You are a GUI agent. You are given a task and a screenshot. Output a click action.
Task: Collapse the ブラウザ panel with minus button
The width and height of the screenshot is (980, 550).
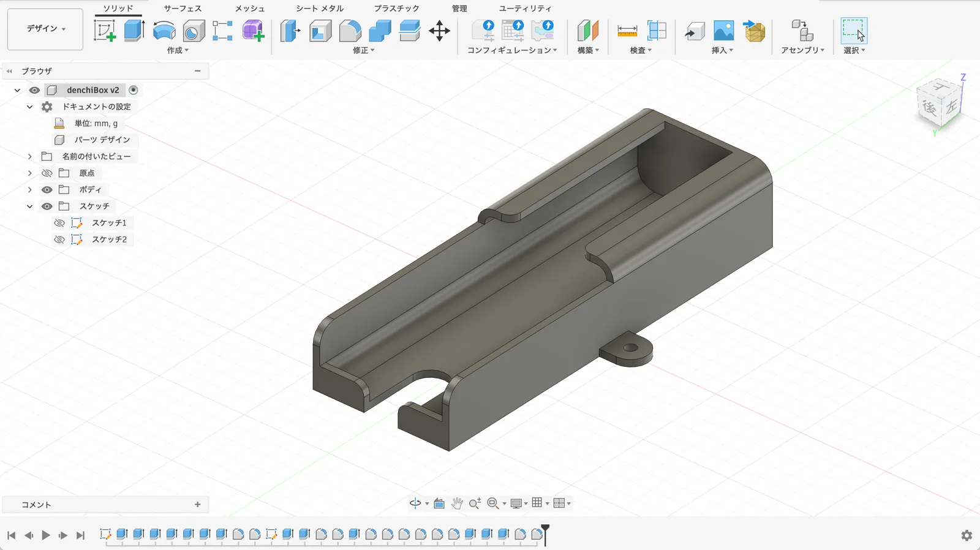pyautogui.click(x=197, y=71)
